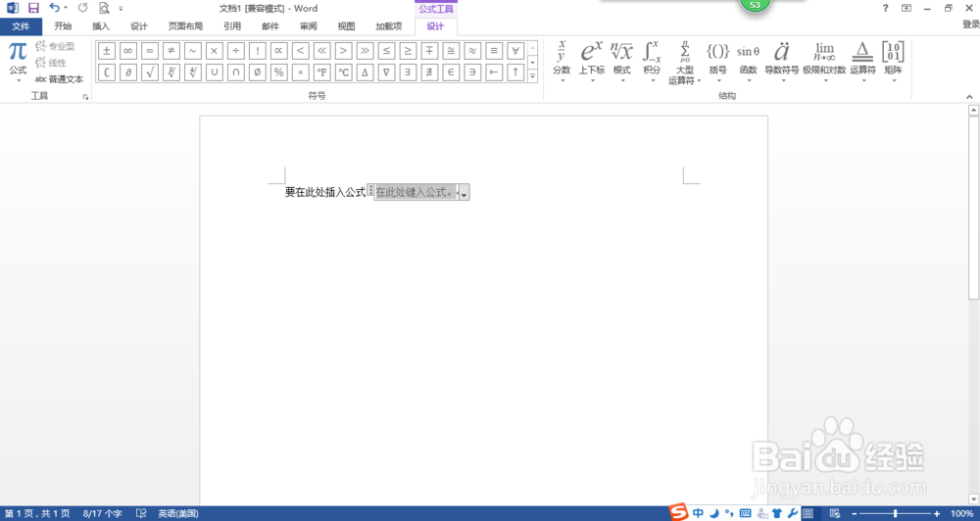Click the Save icon in quick access toolbar
The width and height of the screenshot is (980, 521).
33,8
